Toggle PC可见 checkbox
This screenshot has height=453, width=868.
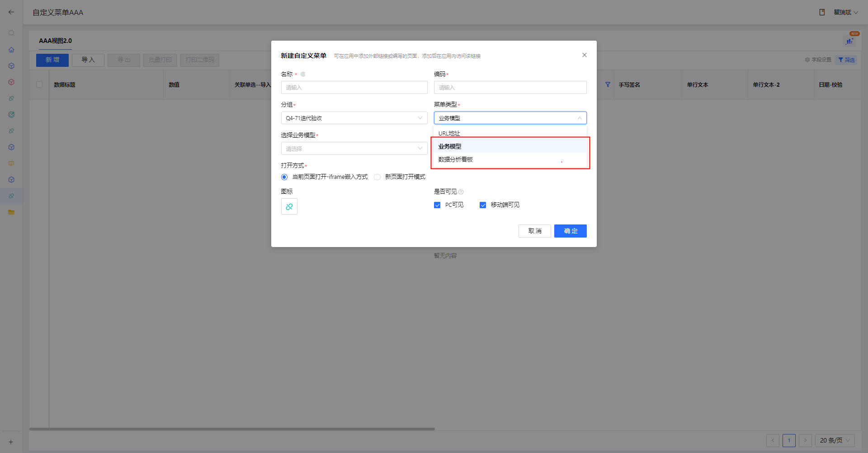pos(437,205)
